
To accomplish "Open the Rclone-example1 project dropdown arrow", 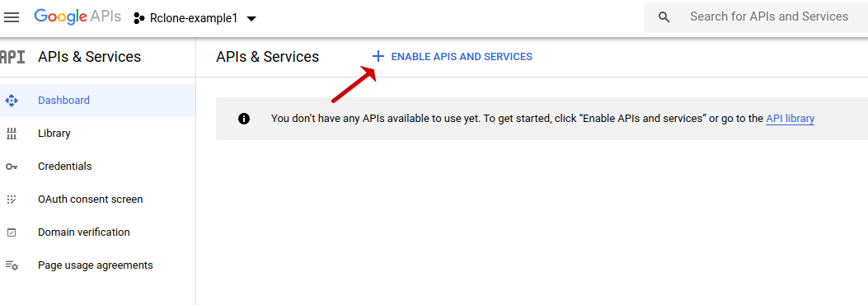I will (251, 19).
